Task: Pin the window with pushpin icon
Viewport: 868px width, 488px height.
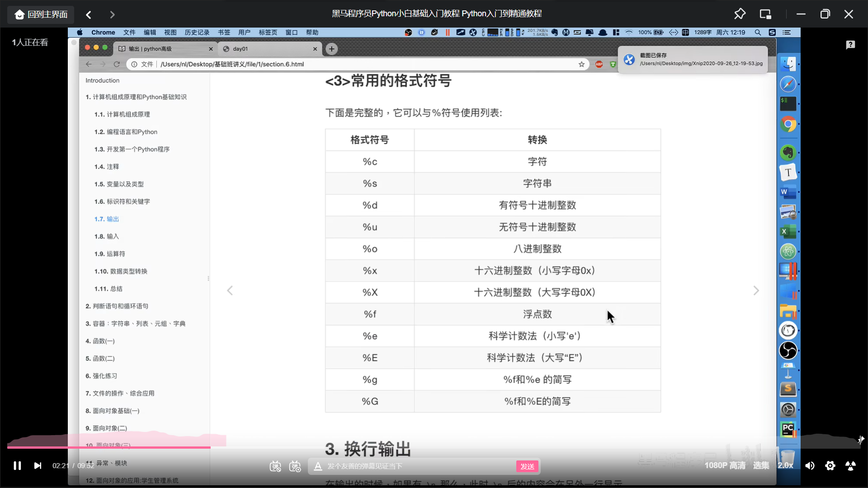Action: point(740,14)
